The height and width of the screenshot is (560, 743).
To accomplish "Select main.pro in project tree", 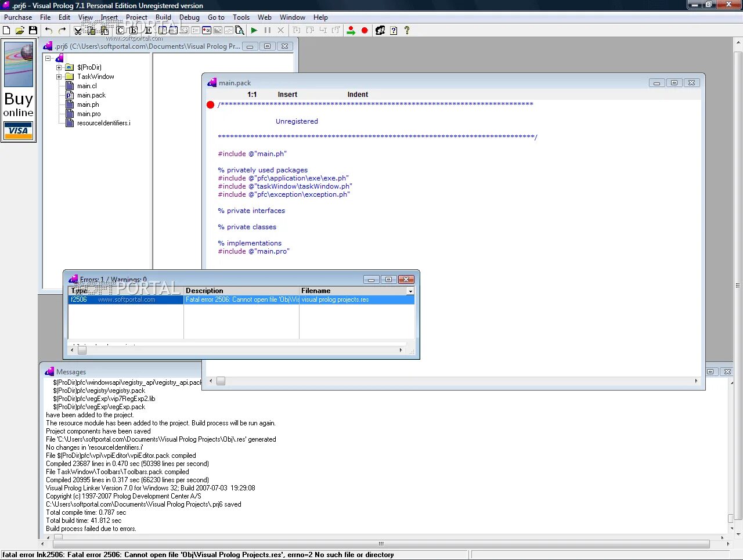I will [89, 114].
